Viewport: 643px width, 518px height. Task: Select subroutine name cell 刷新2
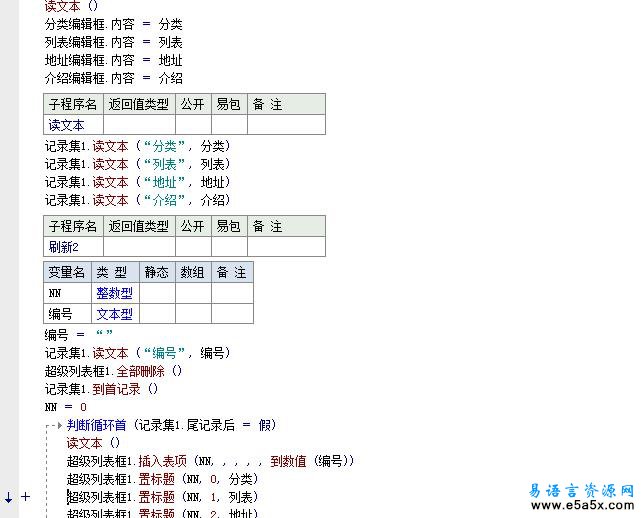tap(73, 247)
